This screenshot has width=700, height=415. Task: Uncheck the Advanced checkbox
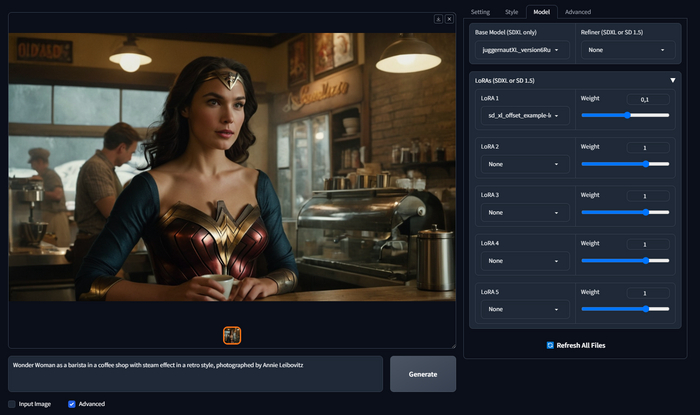tap(71, 404)
